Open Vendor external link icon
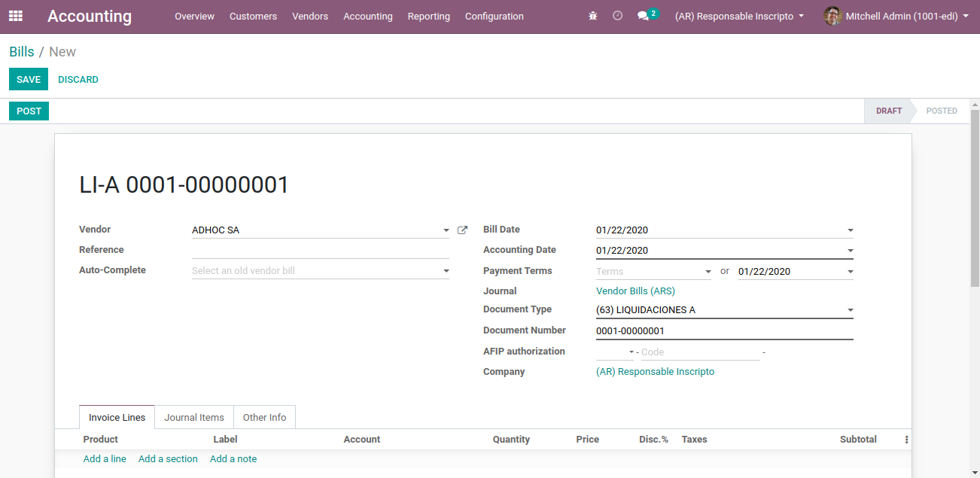 click(463, 230)
